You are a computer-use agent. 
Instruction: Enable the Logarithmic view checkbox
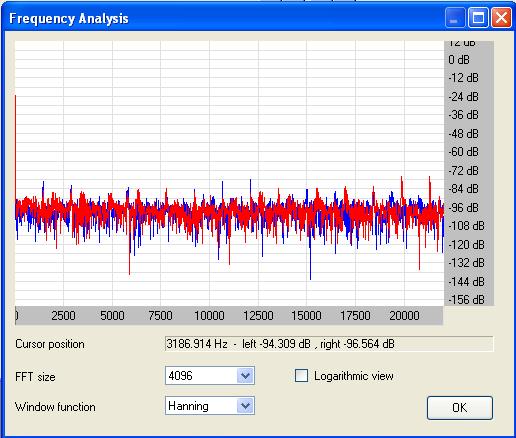click(301, 376)
